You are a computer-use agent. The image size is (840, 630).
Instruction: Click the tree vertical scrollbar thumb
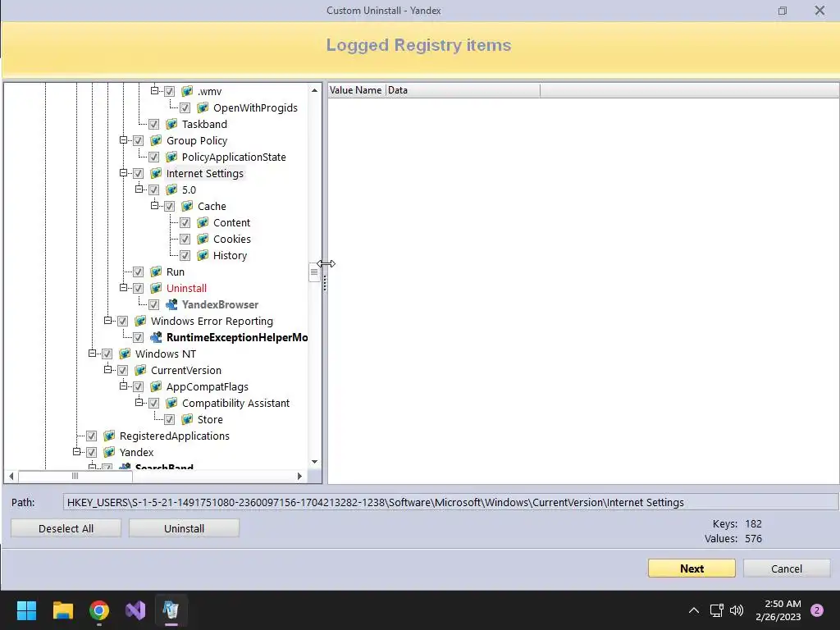pyautogui.click(x=314, y=272)
